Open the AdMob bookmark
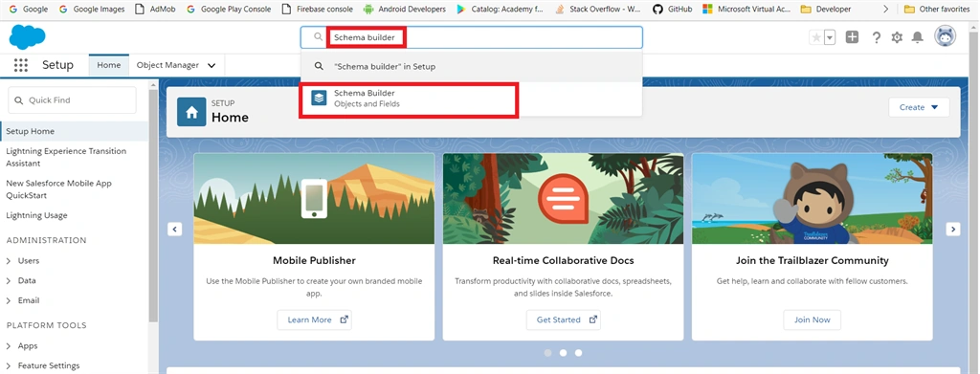This screenshot has width=980, height=374. pos(156,10)
